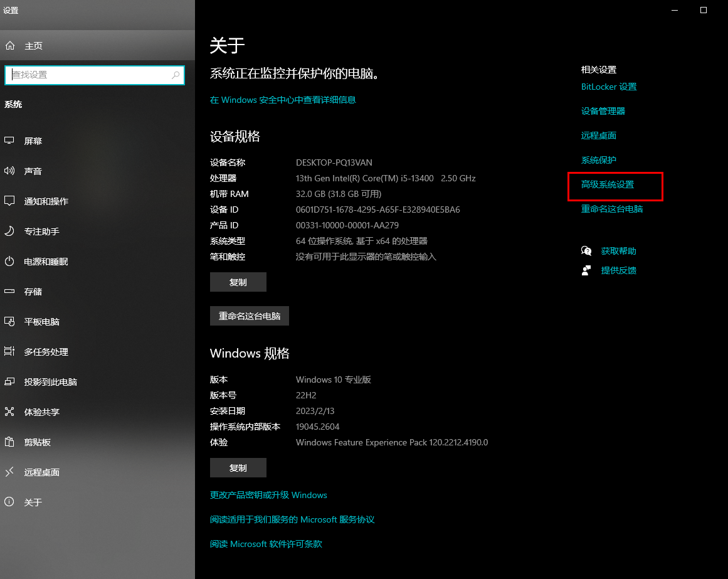Click the 电源和睡眠 power icon

pos(9,261)
